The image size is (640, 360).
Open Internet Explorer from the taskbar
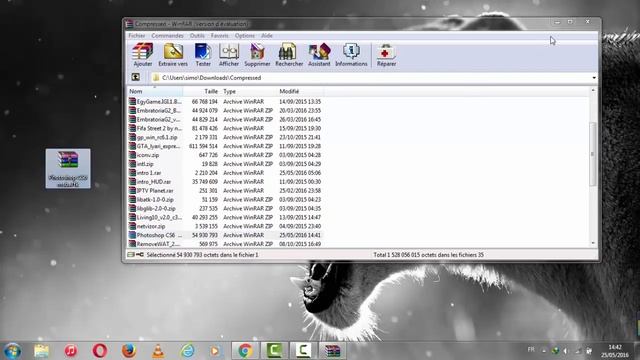[187, 351]
